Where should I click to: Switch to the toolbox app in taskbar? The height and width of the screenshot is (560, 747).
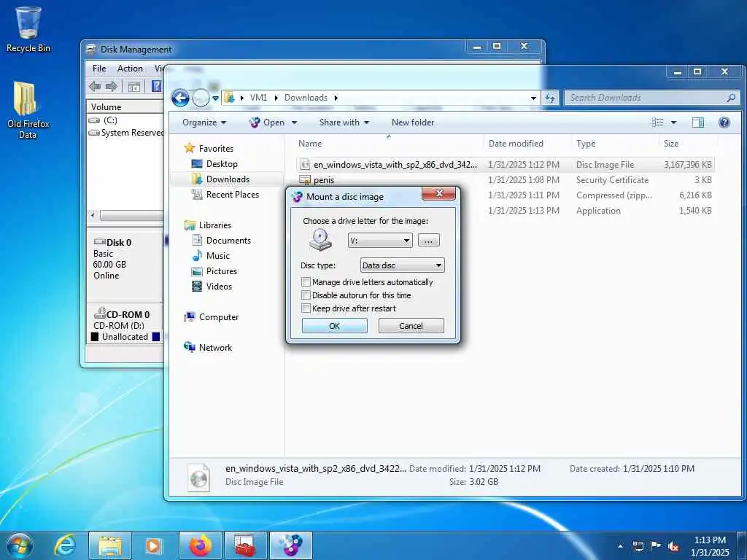click(245, 545)
